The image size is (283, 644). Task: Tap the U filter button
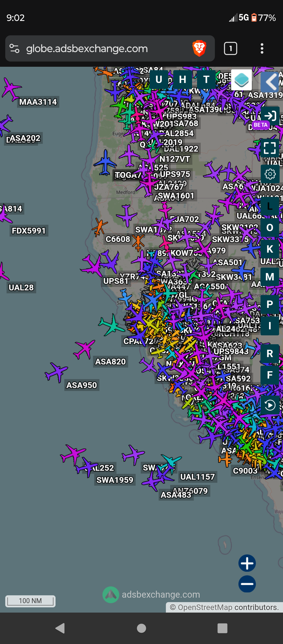pos(159,80)
